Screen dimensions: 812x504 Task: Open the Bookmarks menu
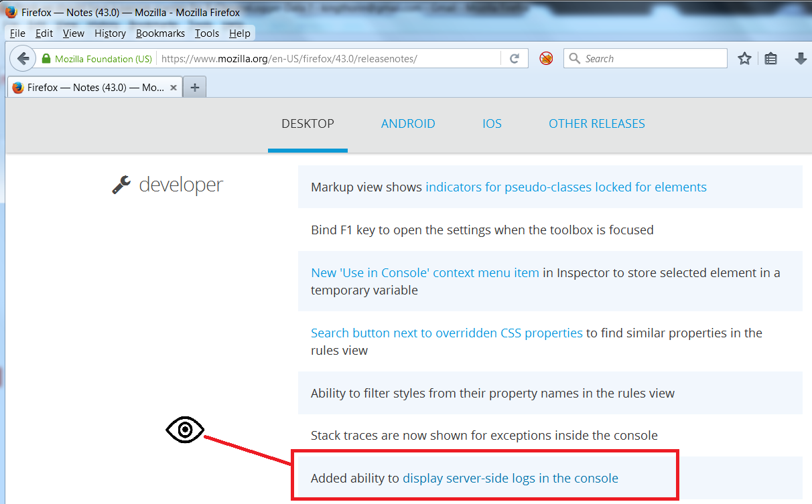(x=160, y=33)
